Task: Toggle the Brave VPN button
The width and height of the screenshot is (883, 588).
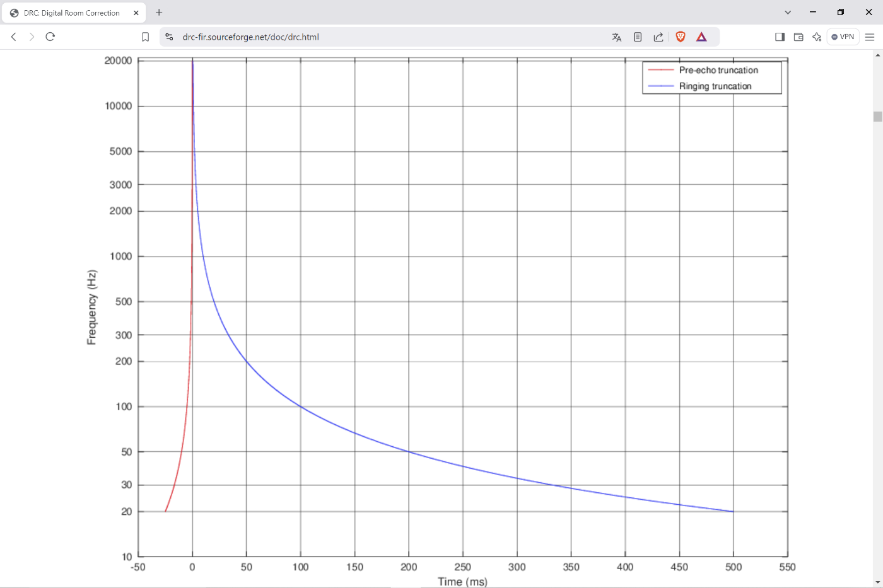Action: coord(843,37)
